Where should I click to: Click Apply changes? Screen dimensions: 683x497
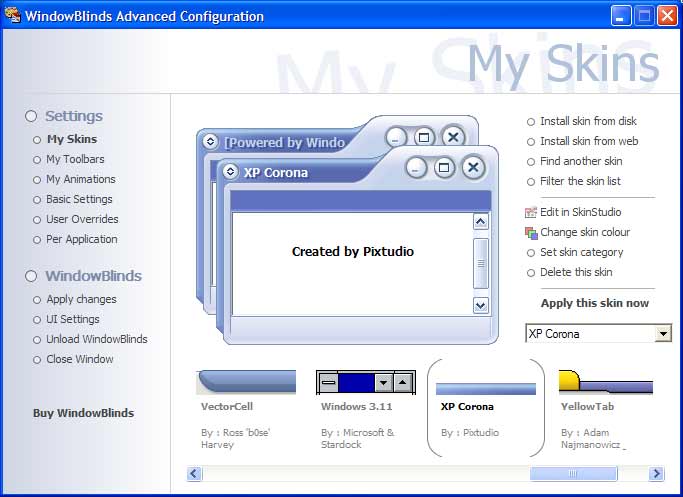tap(81, 299)
